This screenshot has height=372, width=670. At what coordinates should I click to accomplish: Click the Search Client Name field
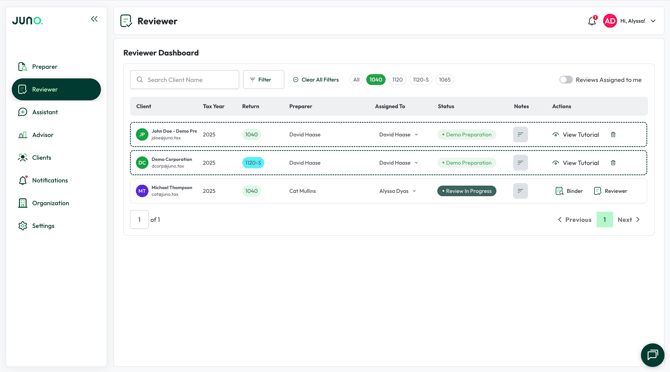tap(185, 79)
